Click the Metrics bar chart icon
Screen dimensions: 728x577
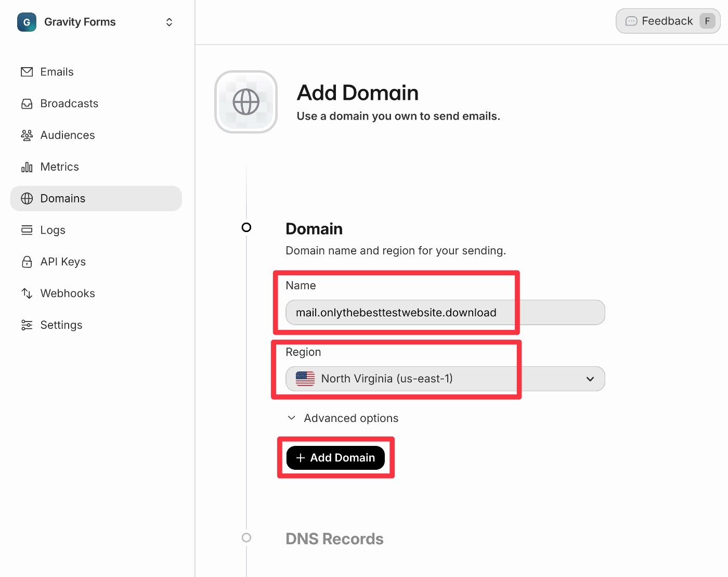point(27,167)
